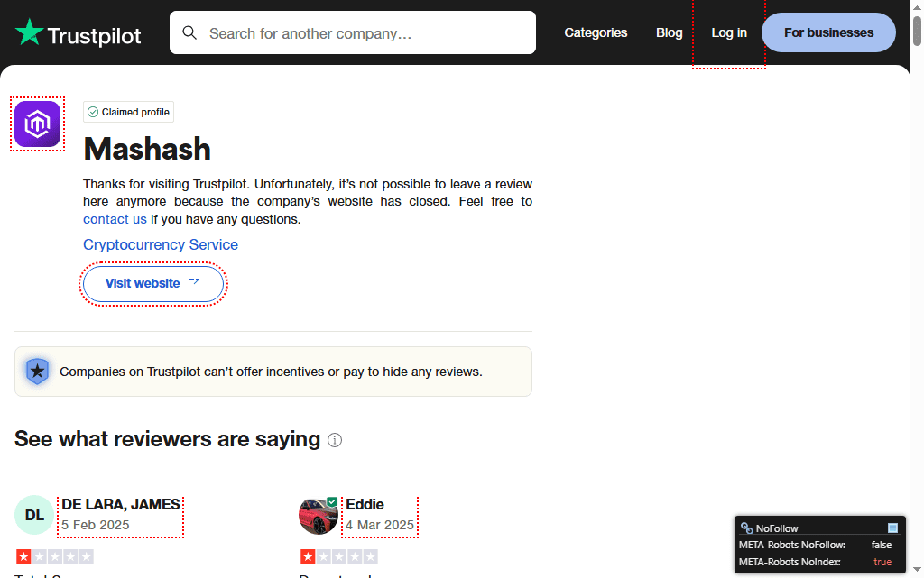Image resolution: width=924 pixels, height=578 pixels.
Task: Select Log in
Action: (729, 33)
